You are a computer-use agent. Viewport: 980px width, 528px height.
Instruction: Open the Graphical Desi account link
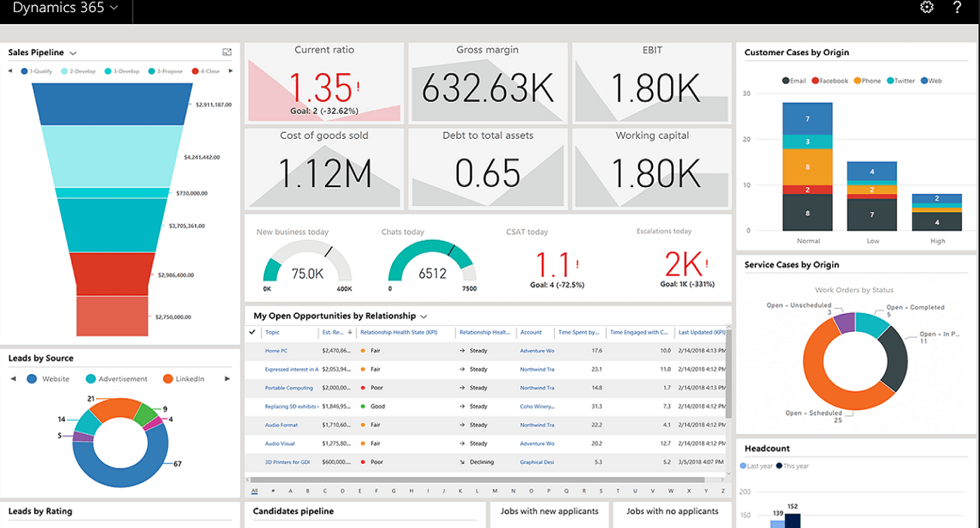coord(537,462)
